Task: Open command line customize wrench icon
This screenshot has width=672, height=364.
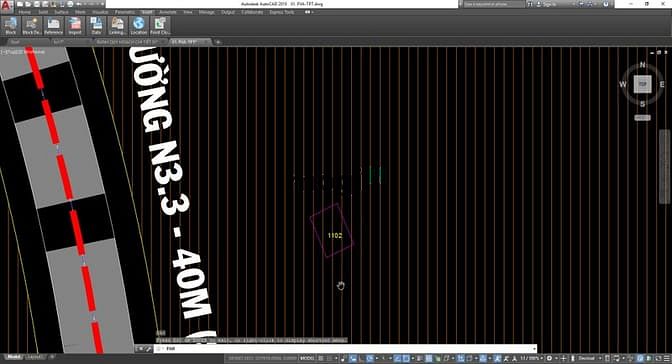Action: [148, 349]
